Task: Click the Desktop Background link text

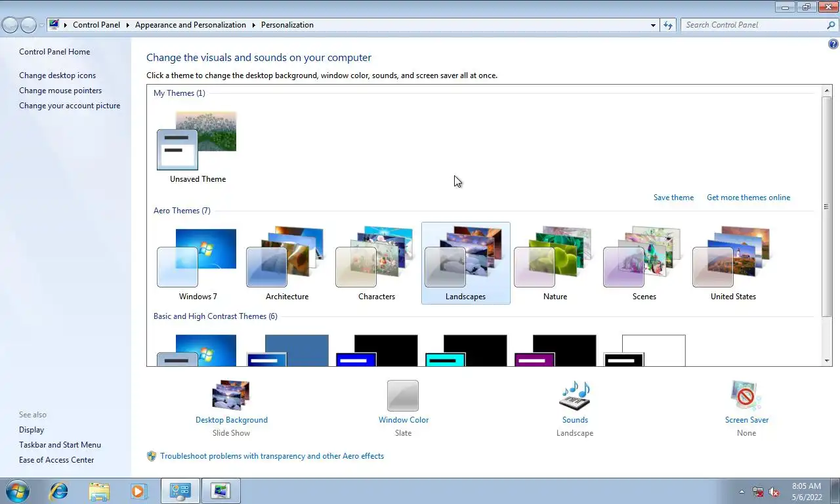Action: coord(232,420)
